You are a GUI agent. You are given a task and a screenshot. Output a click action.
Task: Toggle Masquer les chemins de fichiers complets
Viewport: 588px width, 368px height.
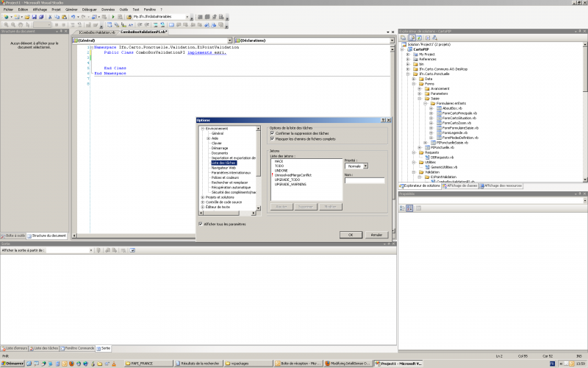[273, 138]
